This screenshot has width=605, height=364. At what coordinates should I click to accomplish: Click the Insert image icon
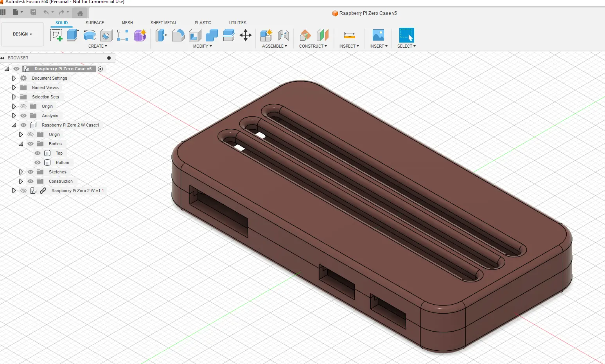(x=378, y=35)
